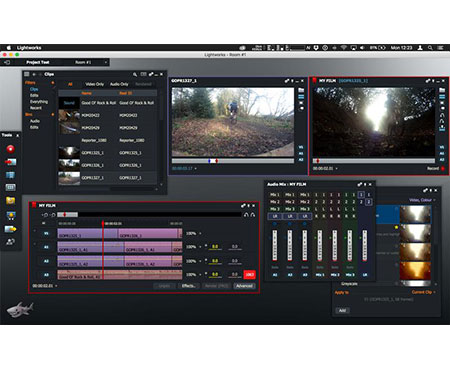Click the Wi-Fi icon in the macOS menu bar
This screenshot has height=370, width=450.
click(x=344, y=48)
